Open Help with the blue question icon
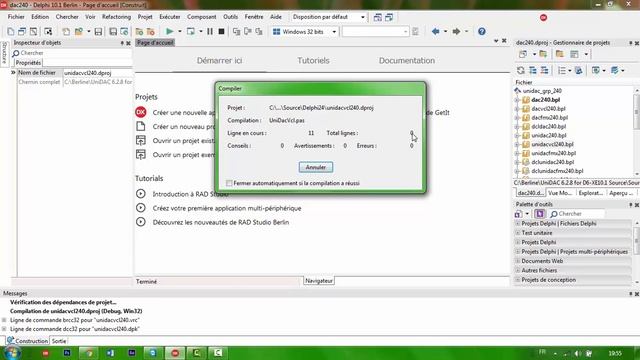The height and width of the screenshot is (360, 640). [482, 31]
